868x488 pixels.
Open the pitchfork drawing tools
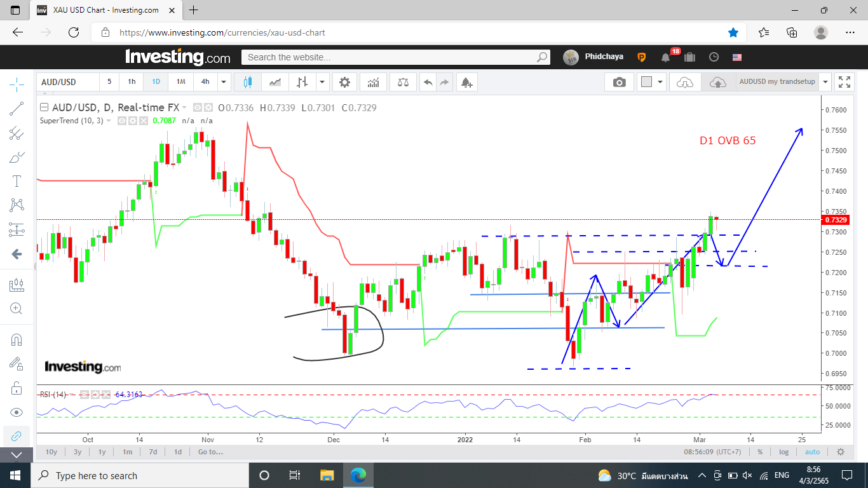click(17, 133)
